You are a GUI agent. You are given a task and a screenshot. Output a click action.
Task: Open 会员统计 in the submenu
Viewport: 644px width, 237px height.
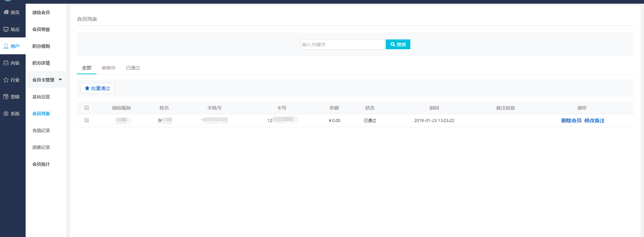41,164
